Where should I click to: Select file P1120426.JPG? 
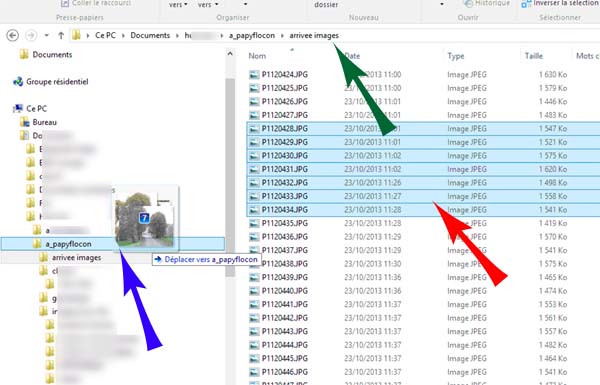[x=285, y=101]
